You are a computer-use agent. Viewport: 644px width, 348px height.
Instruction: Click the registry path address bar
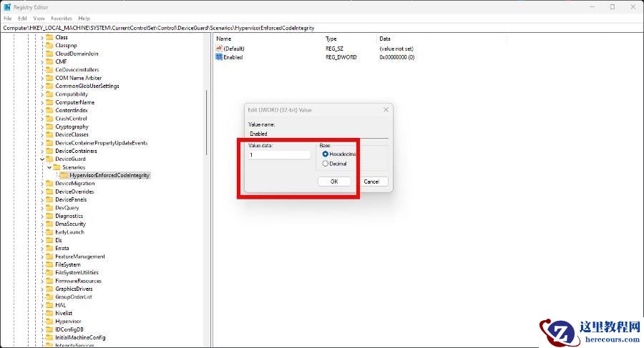click(x=322, y=28)
